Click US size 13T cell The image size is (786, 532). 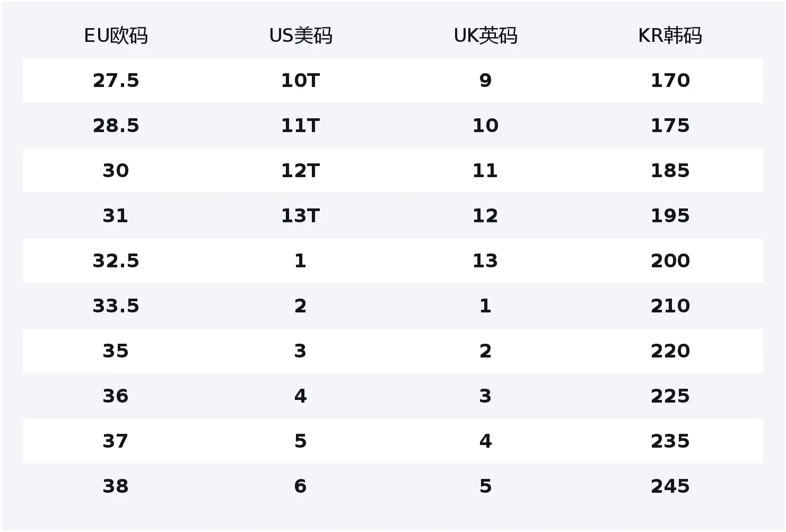point(300,216)
